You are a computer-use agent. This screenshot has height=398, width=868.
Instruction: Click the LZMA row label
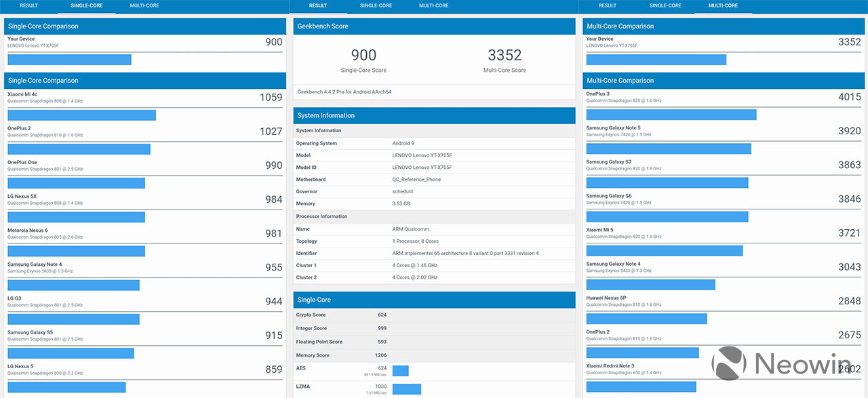tap(302, 386)
